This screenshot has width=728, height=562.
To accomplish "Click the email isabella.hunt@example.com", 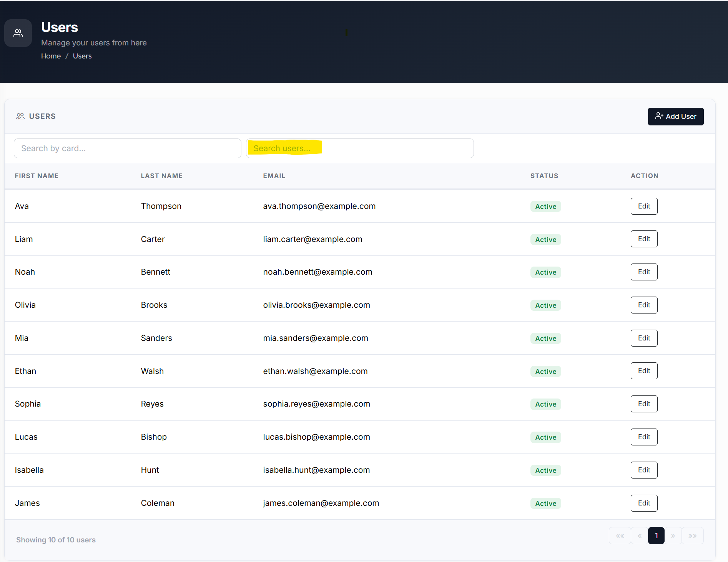I will (316, 470).
